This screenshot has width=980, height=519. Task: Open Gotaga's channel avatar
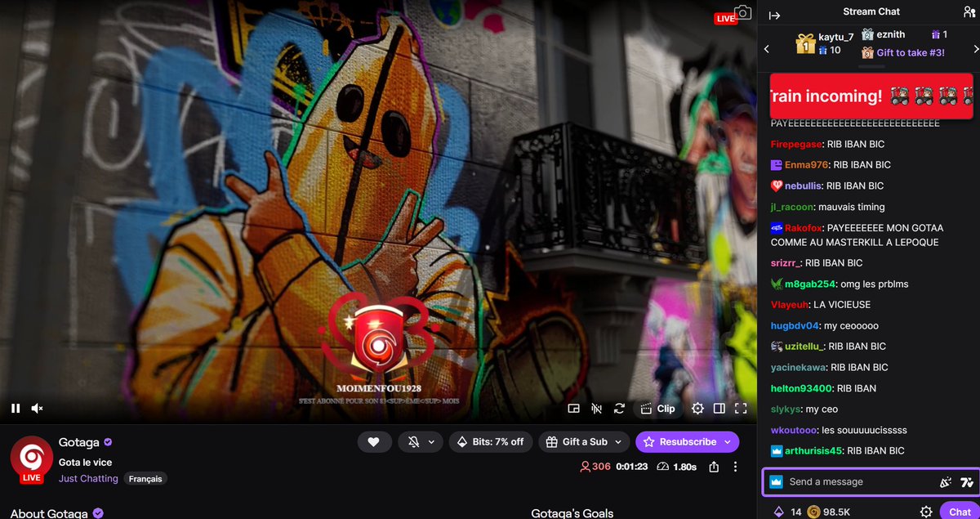coord(32,459)
